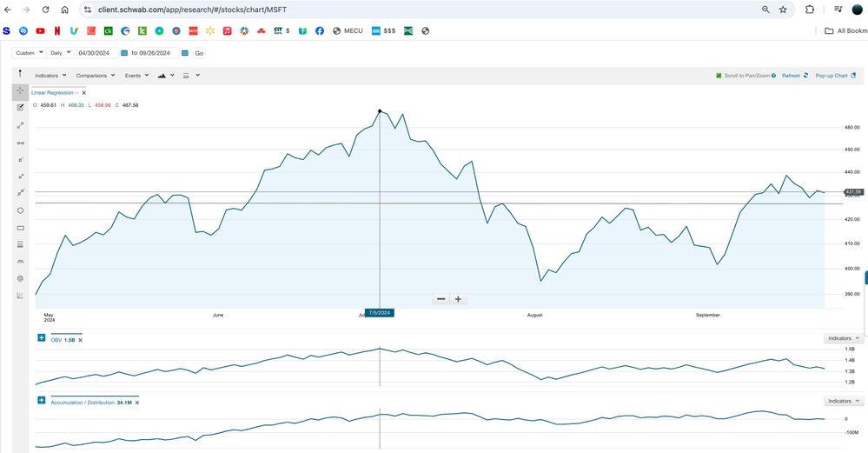Click the 431.59 current price label
This screenshot has width=868, height=453.
tap(853, 192)
